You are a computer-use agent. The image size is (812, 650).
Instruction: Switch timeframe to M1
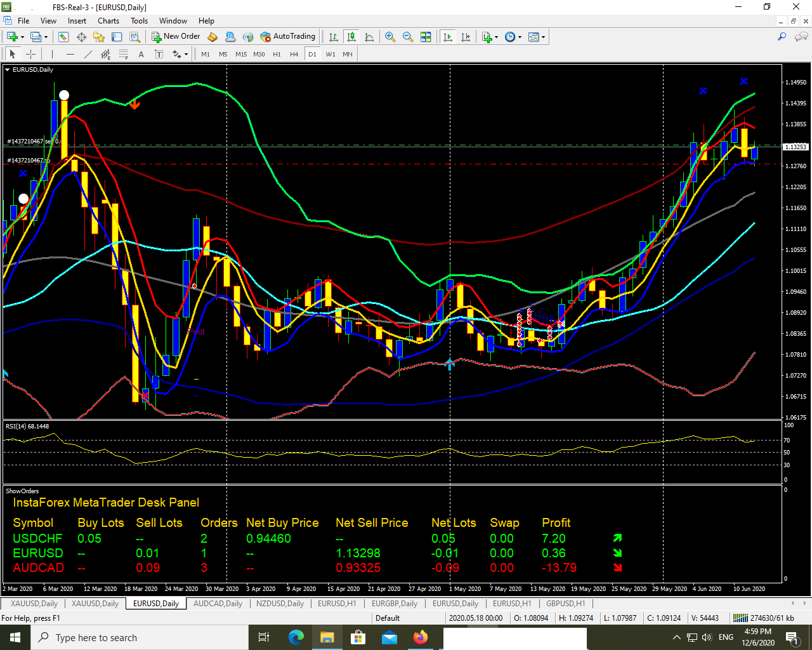[x=206, y=54]
